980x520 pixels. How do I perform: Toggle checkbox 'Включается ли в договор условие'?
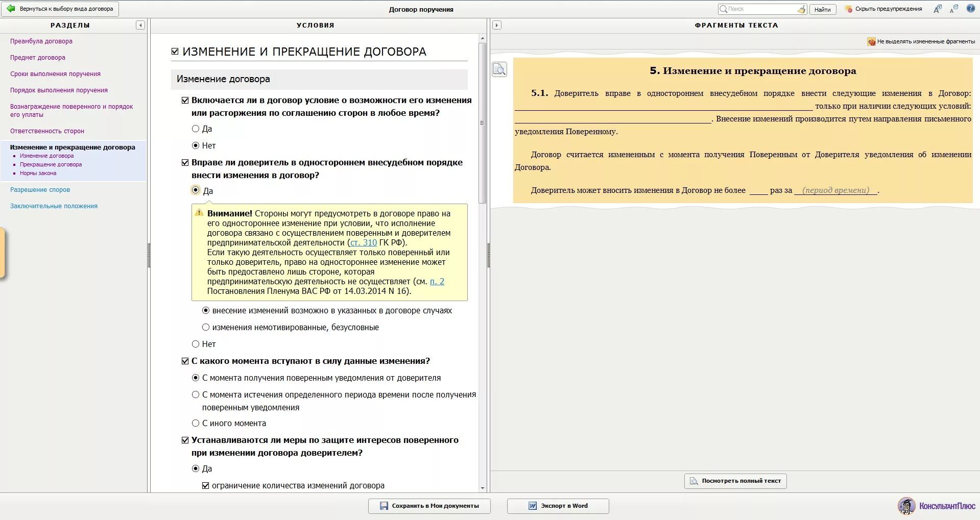click(x=185, y=100)
